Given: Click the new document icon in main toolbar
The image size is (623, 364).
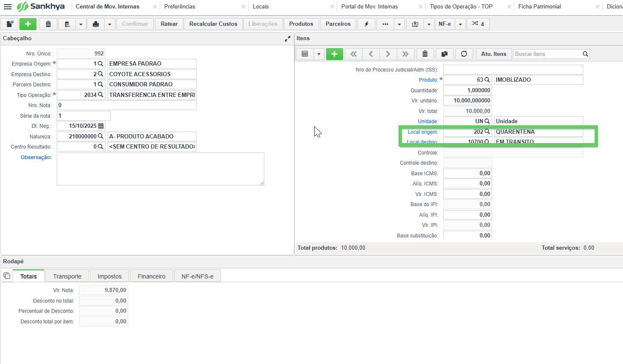Looking at the screenshot, I should tap(10, 24).
